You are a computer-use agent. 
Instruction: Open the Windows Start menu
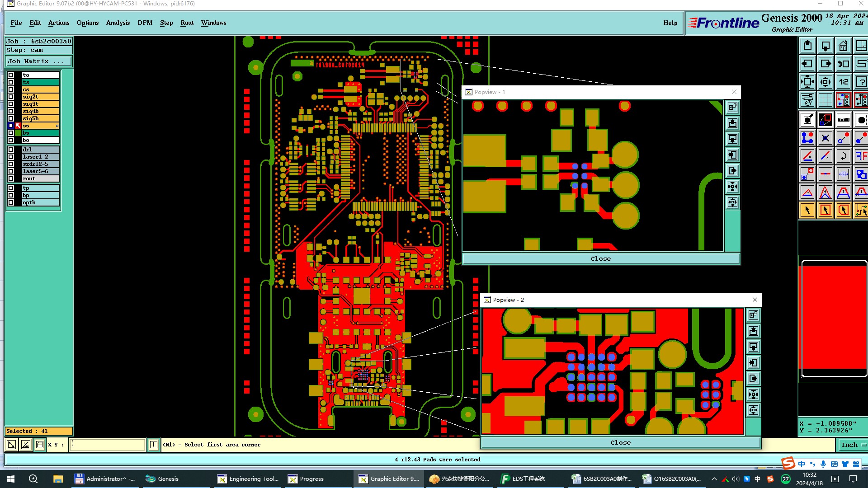pos(11,479)
